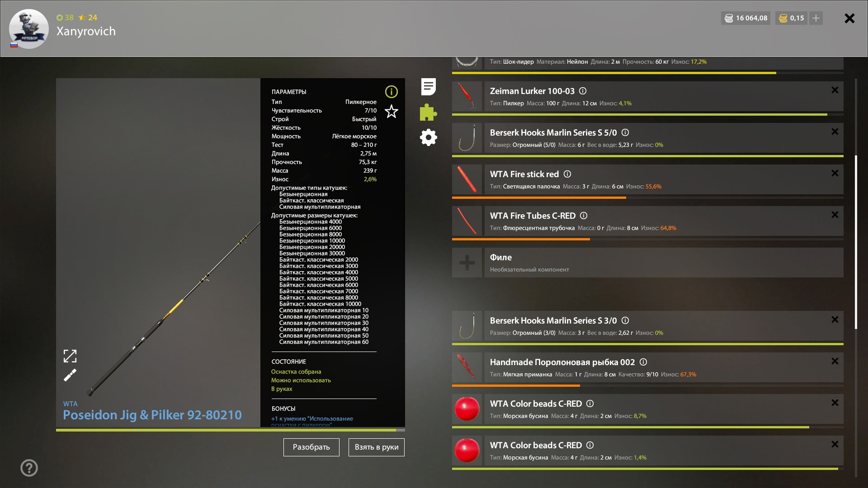Remove WTA Fire Tubes C-RED
The image size is (868, 488).
(x=835, y=215)
